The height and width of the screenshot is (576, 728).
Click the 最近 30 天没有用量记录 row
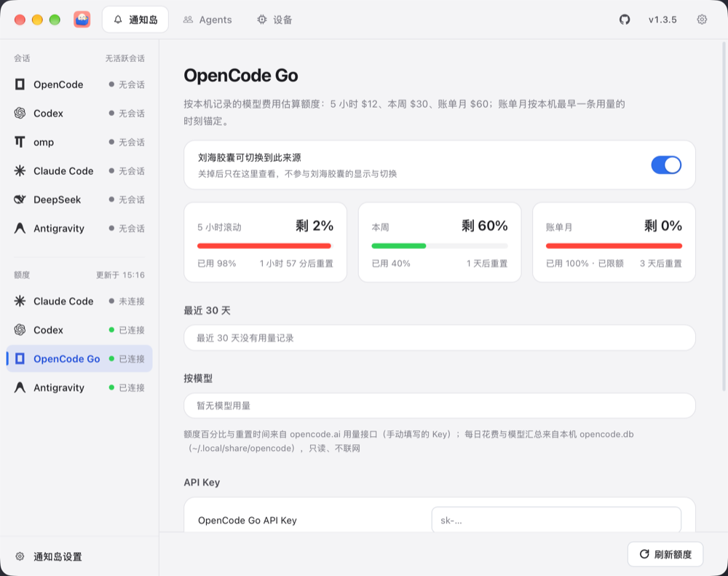pyautogui.click(x=439, y=338)
